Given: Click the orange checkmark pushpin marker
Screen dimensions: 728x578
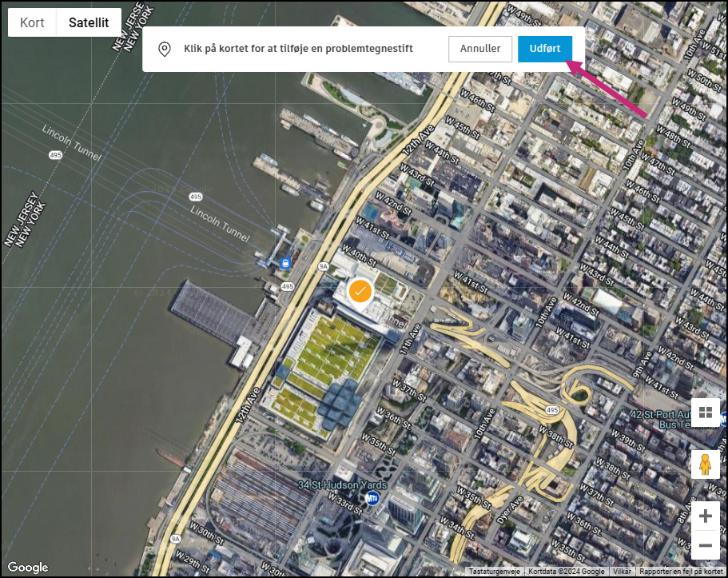Looking at the screenshot, I should 360,294.
